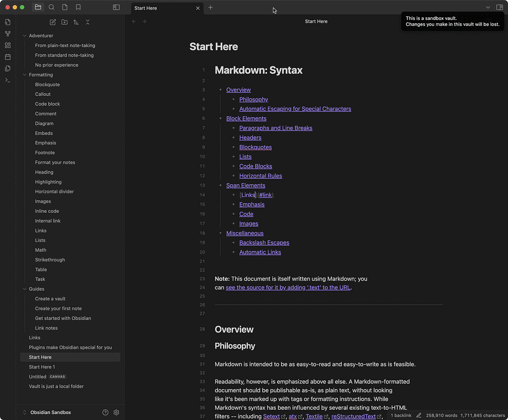Collapse all folders in the file explorer
The height and width of the screenshot is (420, 508).
pyautogui.click(x=87, y=22)
